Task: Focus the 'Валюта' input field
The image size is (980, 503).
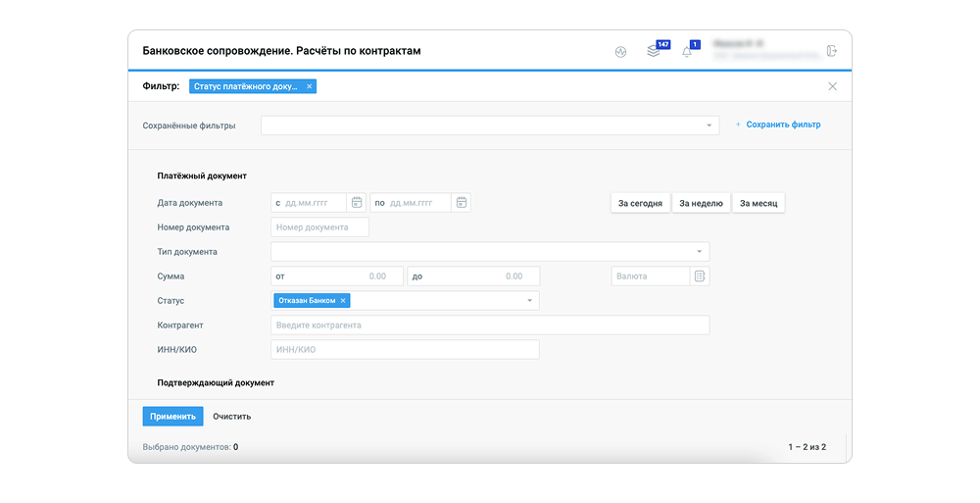Action: click(x=651, y=276)
